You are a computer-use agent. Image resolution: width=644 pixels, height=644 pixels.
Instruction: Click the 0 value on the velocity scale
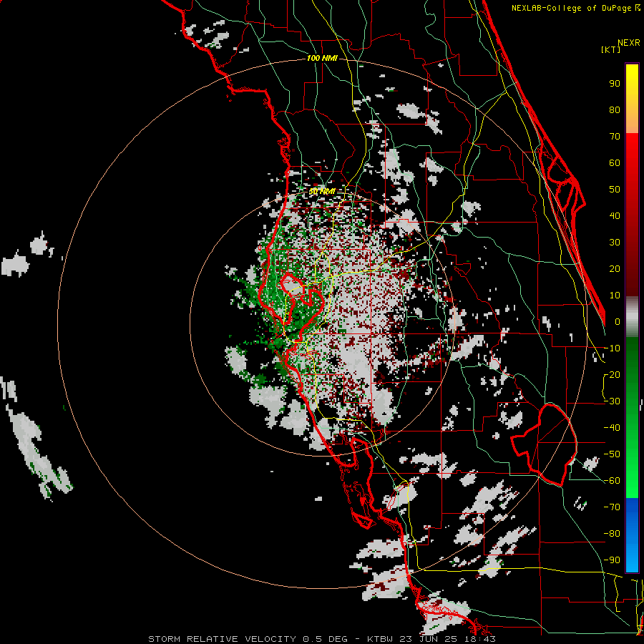pos(618,321)
